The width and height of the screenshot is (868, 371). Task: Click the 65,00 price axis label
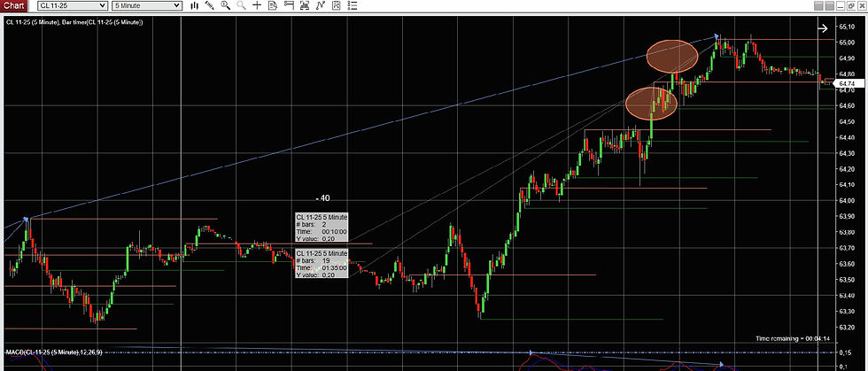[848, 43]
